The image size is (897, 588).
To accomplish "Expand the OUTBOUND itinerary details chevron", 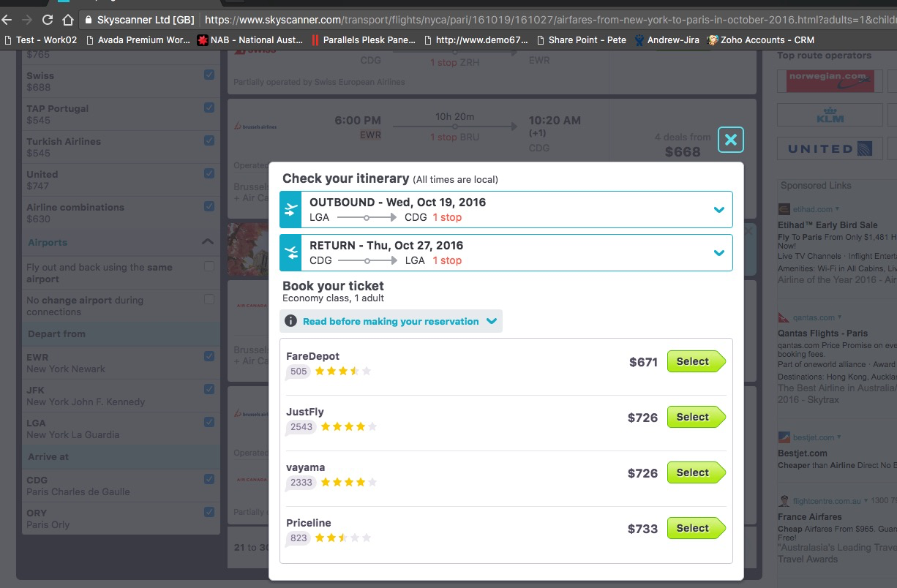I will [x=718, y=210].
